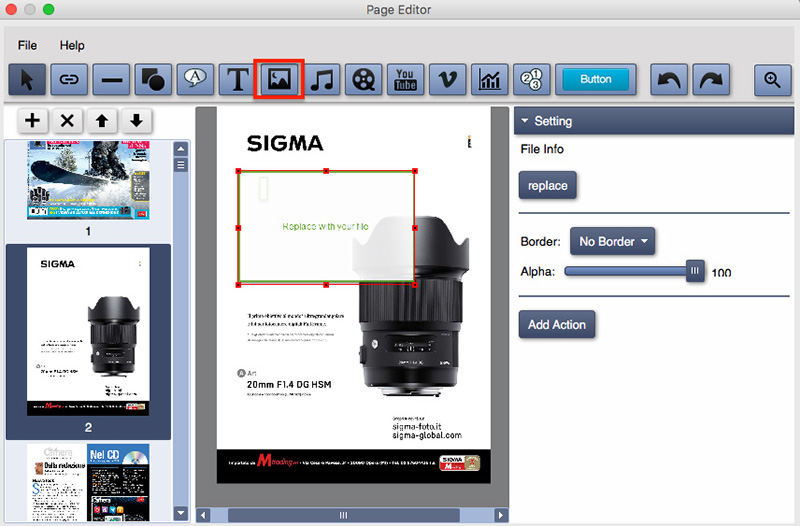Redo the last action
This screenshot has width=800, height=526.
coord(711,80)
